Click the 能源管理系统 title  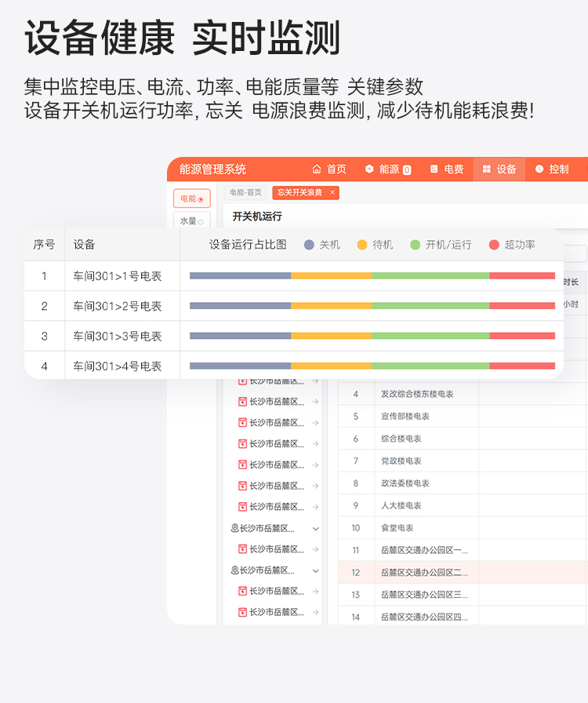pyautogui.click(x=213, y=169)
